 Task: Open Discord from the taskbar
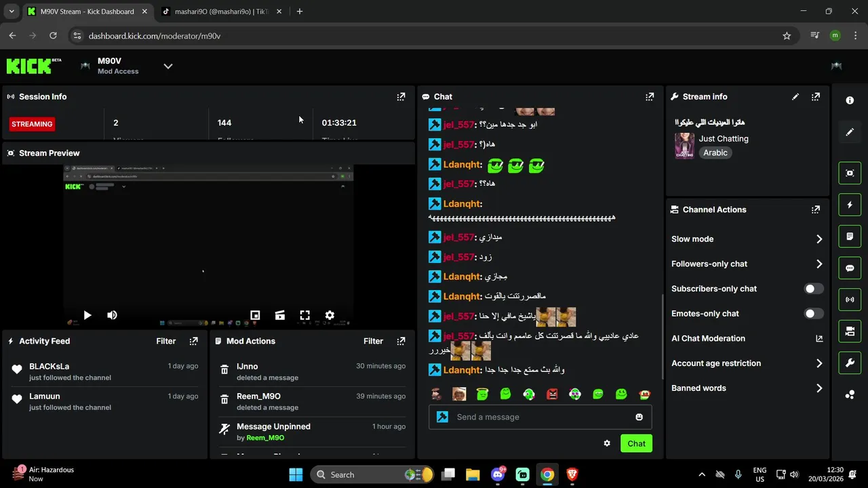click(x=498, y=474)
